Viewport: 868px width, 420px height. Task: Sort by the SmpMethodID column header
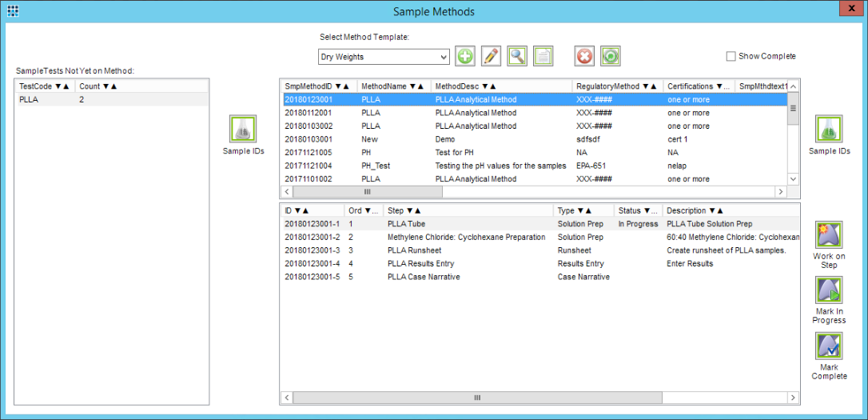317,86
